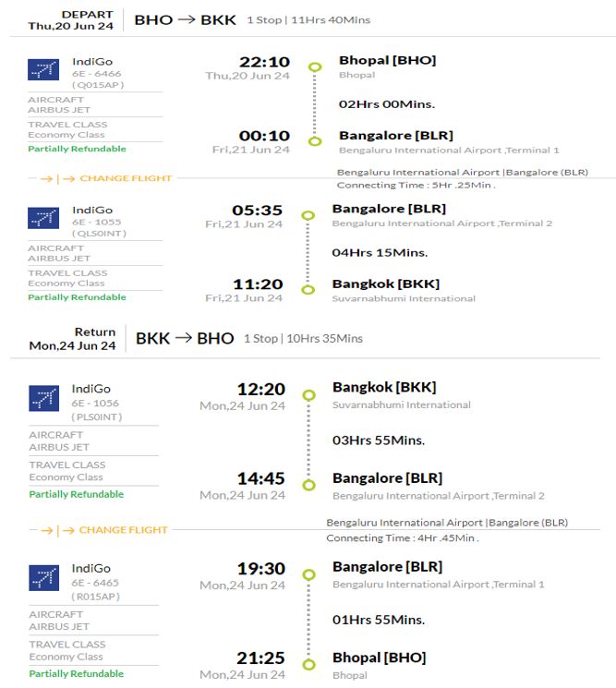The width and height of the screenshot is (616, 688).
Task: Click the Bangalore 00:10 arrival timeline circle
Action: coord(315,141)
